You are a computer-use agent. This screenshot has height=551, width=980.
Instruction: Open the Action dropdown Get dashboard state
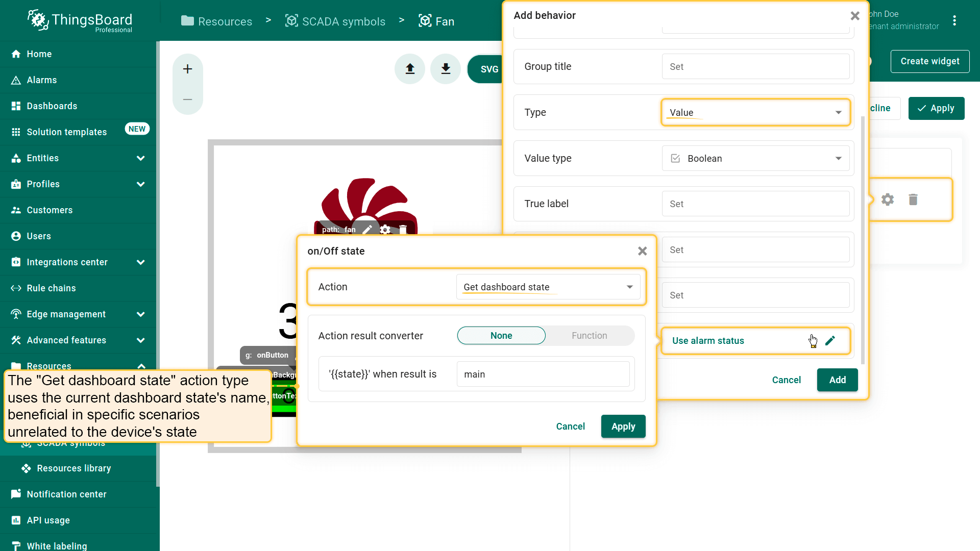(548, 287)
